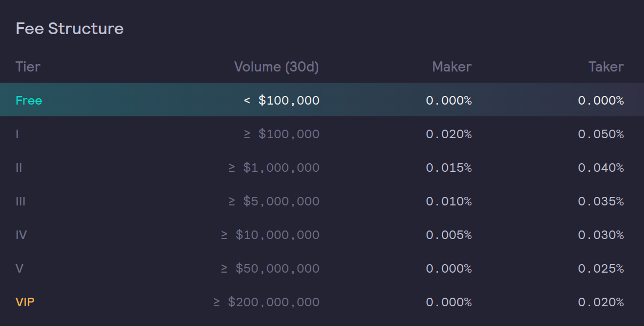The width and height of the screenshot is (644, 326).
Task: Click the maker fee 0.010%
Action: tap(449, 201)
